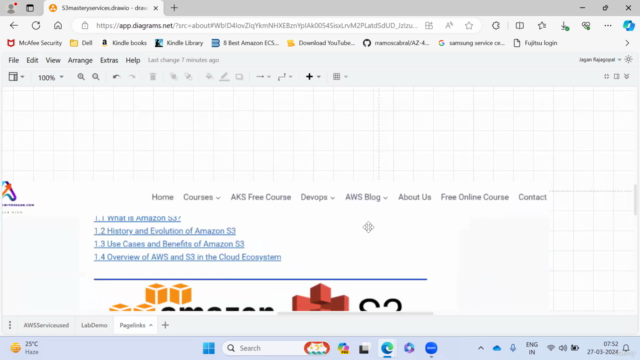Click the browser address bar URL
This screenshot has width=640, height=360.
click(257, 26)
